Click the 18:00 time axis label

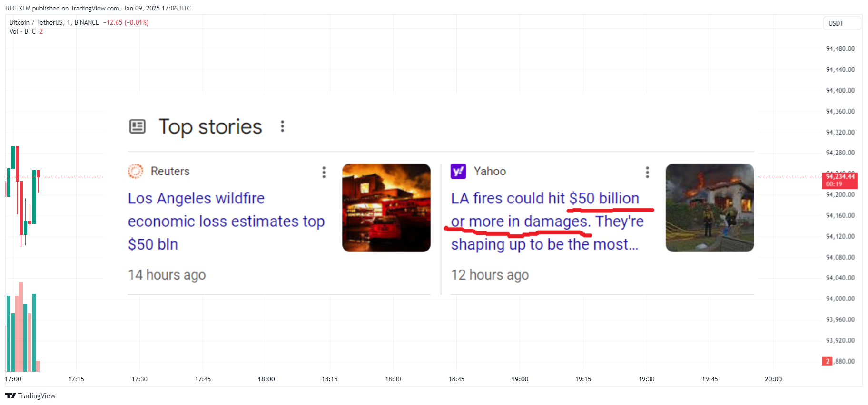(266, 379)
